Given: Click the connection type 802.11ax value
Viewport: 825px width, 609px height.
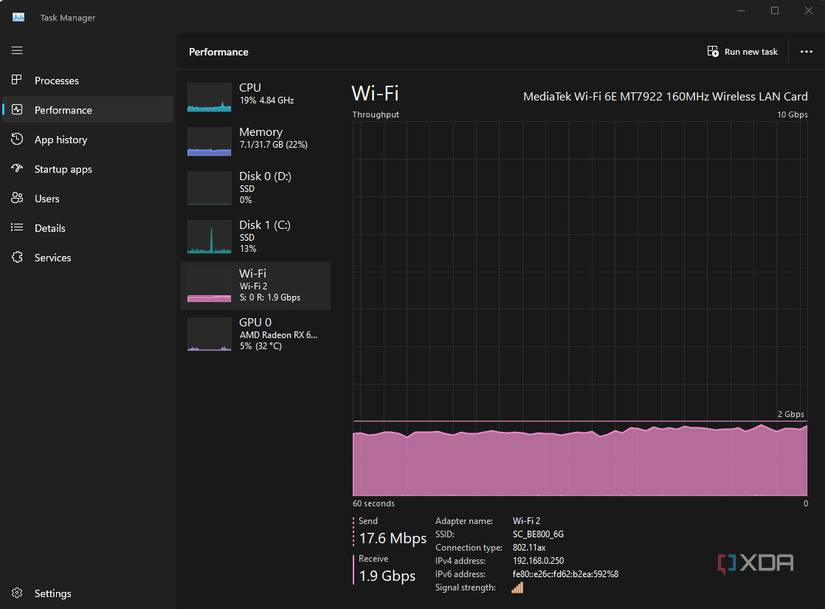Looking at the screenshot, I should 529,547.
